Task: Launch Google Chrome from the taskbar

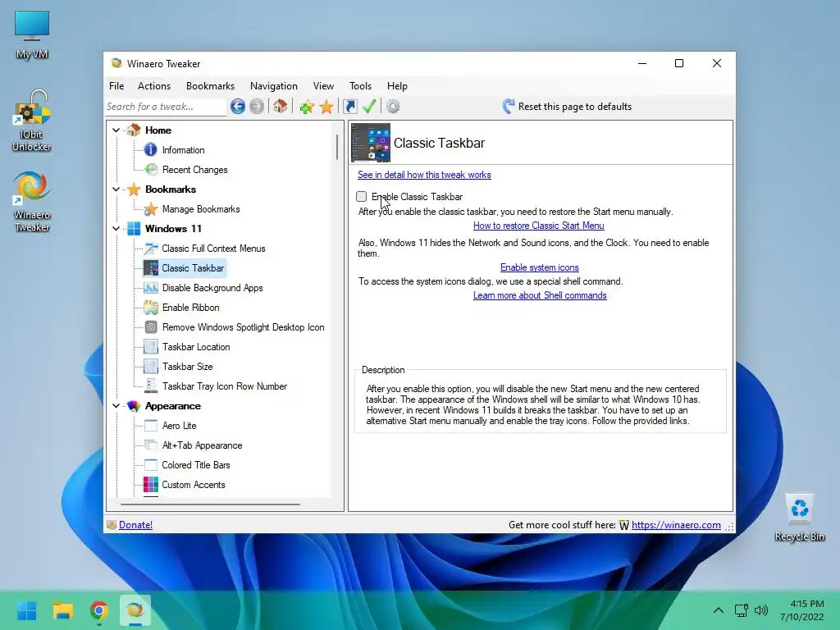Action: pos(99,610)
